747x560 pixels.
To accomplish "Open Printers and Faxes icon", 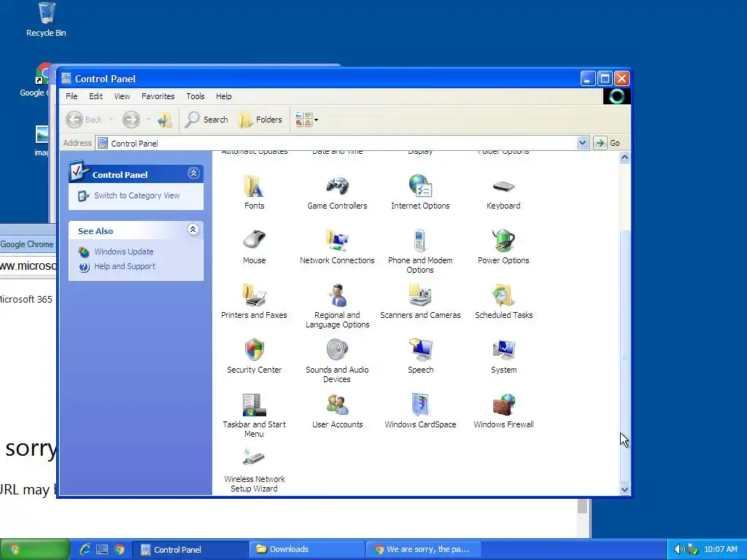I will click(254, 302).
